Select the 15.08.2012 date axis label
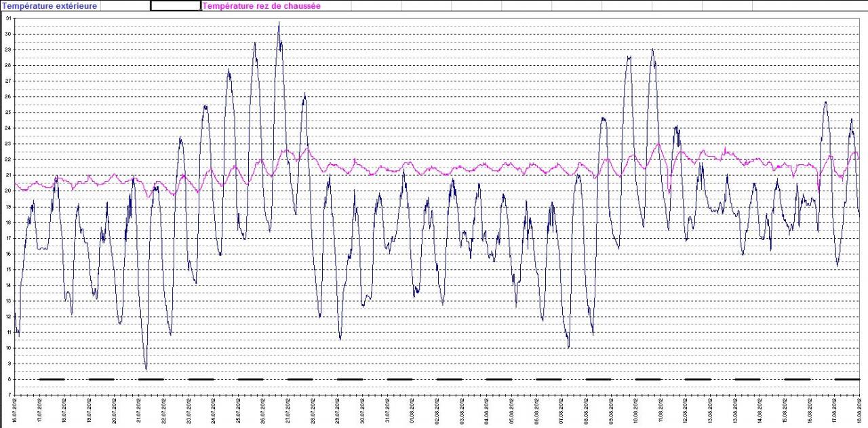The image size is (868, 428). (760, 412)
